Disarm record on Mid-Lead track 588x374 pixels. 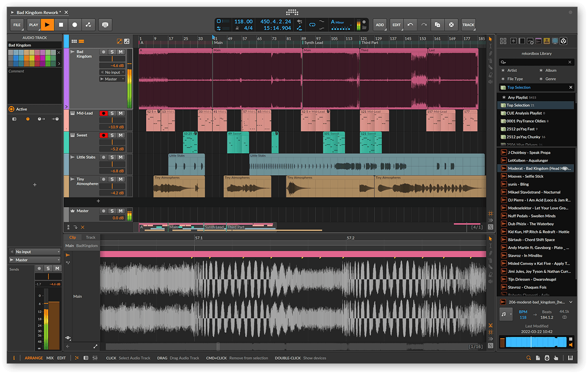point(103,113)
